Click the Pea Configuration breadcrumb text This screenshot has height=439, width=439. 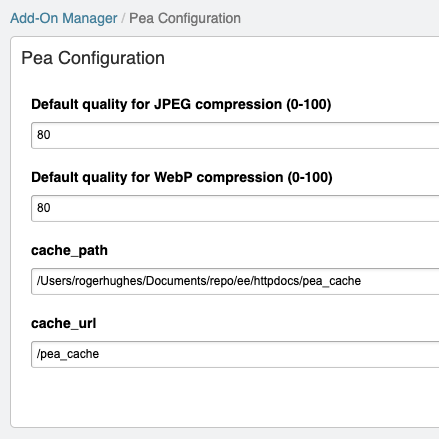point(185,18)
